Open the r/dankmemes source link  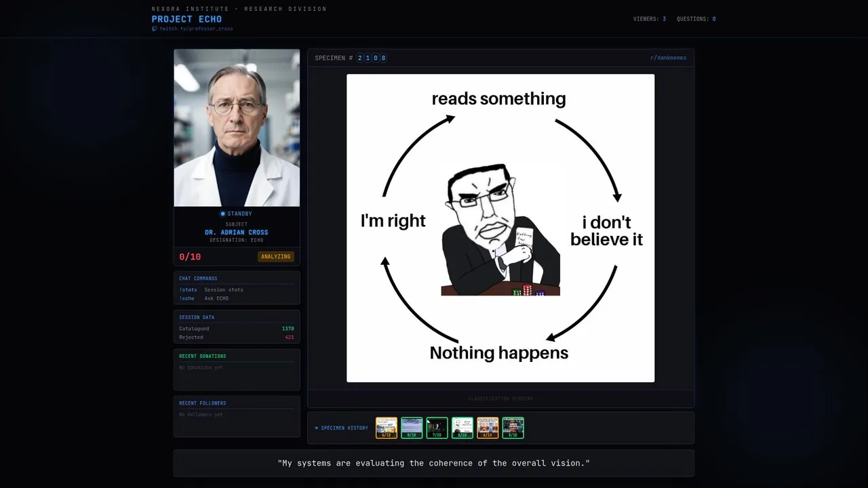[x=668, y=58]
